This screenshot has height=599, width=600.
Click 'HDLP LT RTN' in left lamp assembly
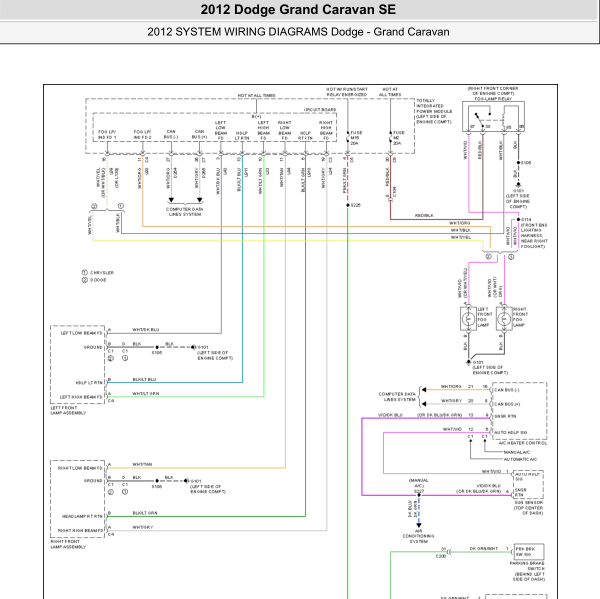89,382
